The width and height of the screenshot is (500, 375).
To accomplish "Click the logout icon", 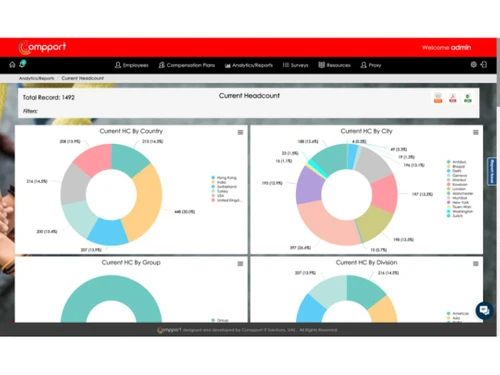I will coord(484,65).
